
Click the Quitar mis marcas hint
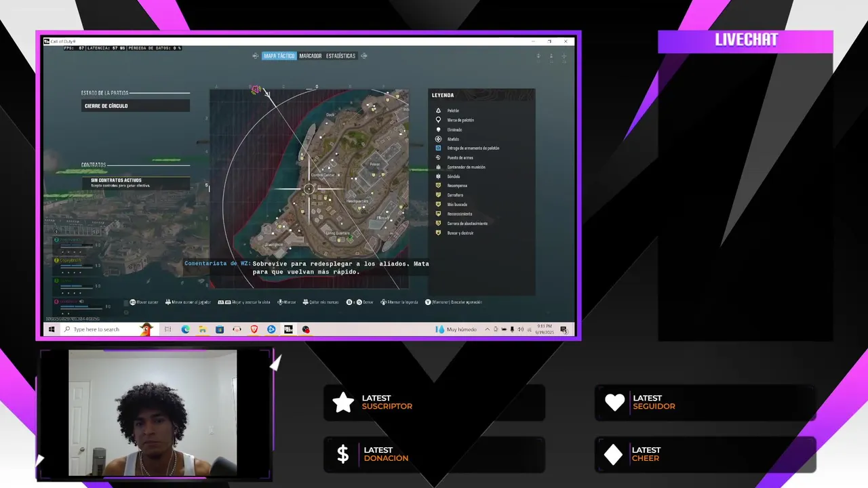point(321,302)
